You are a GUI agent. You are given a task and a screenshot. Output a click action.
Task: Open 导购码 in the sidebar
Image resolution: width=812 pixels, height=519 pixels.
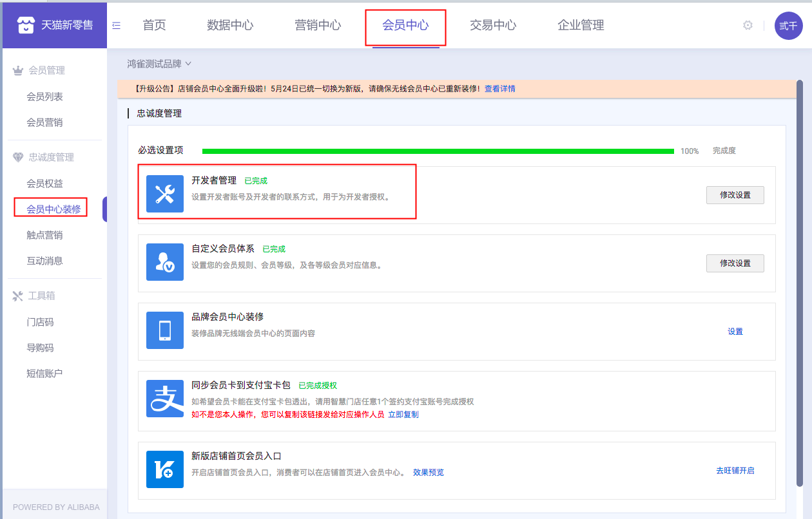[40, 348]
